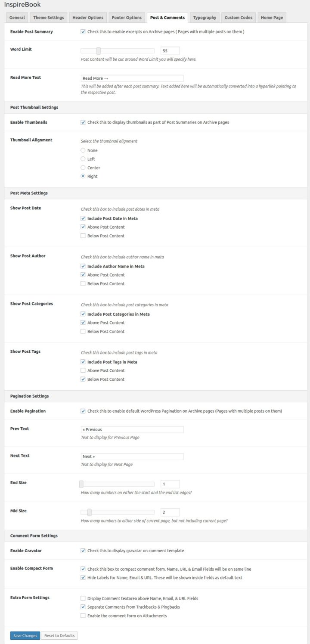The image size is (310, 644).
Task: Switch to the General tab
Action: coord(17,18)
